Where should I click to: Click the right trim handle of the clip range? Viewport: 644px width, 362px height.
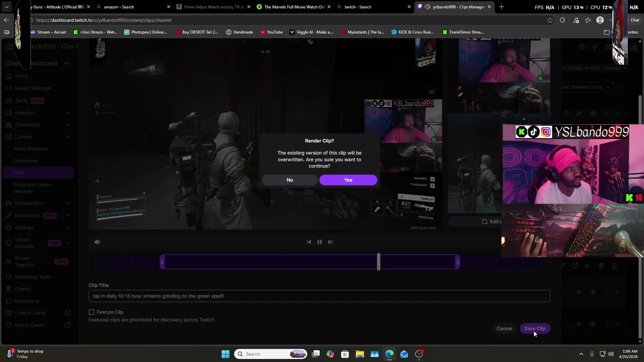point(457,261)
